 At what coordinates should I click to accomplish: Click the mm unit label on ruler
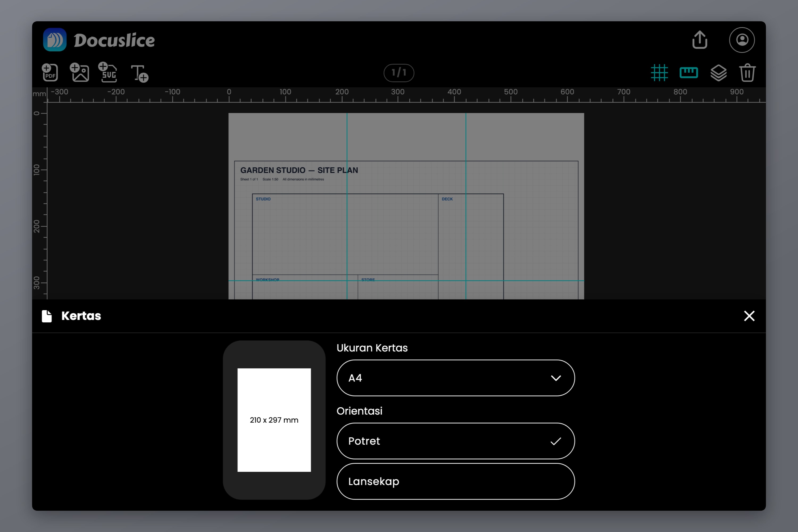click(x=39, y=94)
